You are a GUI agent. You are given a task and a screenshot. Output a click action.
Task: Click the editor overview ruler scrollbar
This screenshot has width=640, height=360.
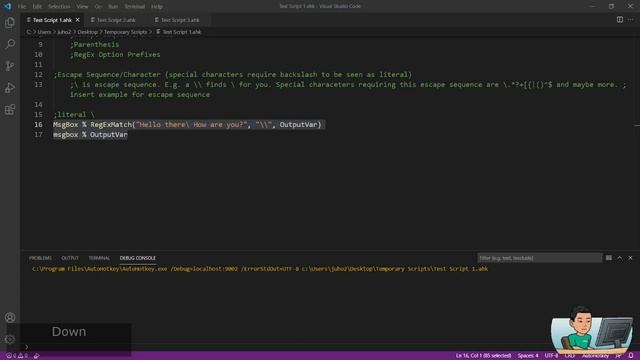point(637,143)
